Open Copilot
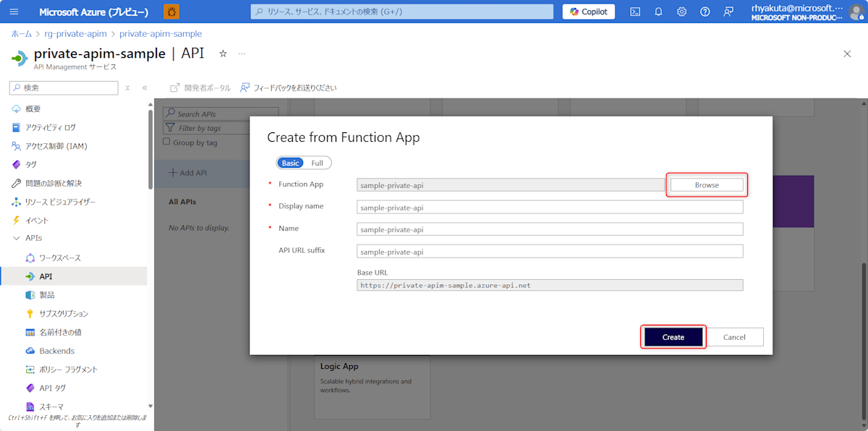 pyautogui.click(x=589, y=12)
